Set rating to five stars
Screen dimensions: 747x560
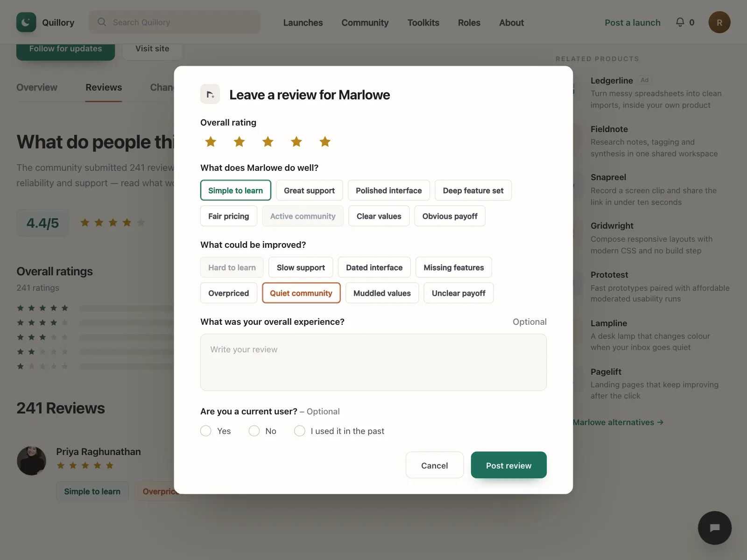pyautogui.click(x=325, y=141)
